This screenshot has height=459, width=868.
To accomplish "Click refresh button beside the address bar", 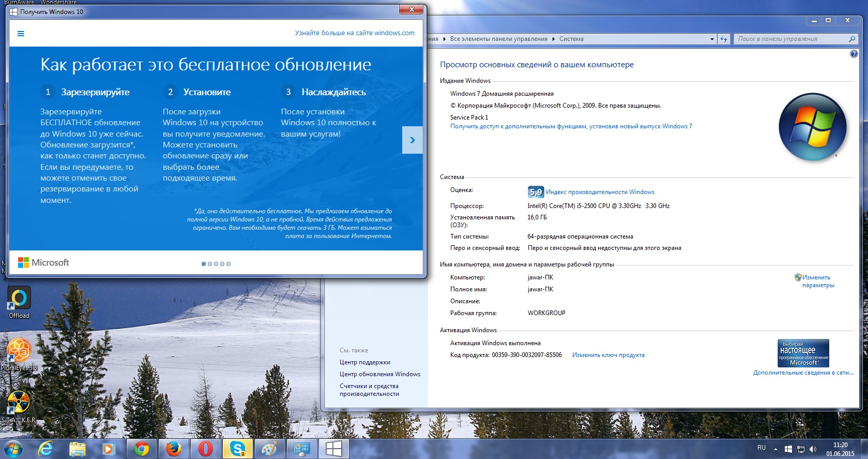I will 723,39.
